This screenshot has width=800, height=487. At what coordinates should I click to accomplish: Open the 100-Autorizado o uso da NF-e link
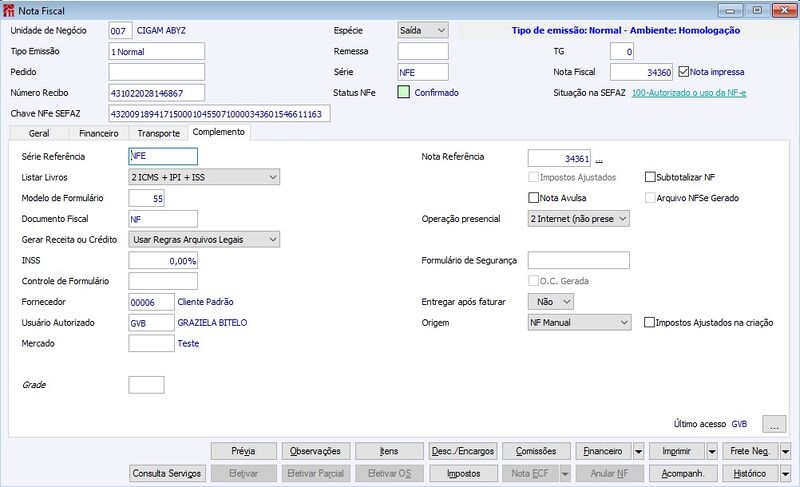[x=689, y=93]
